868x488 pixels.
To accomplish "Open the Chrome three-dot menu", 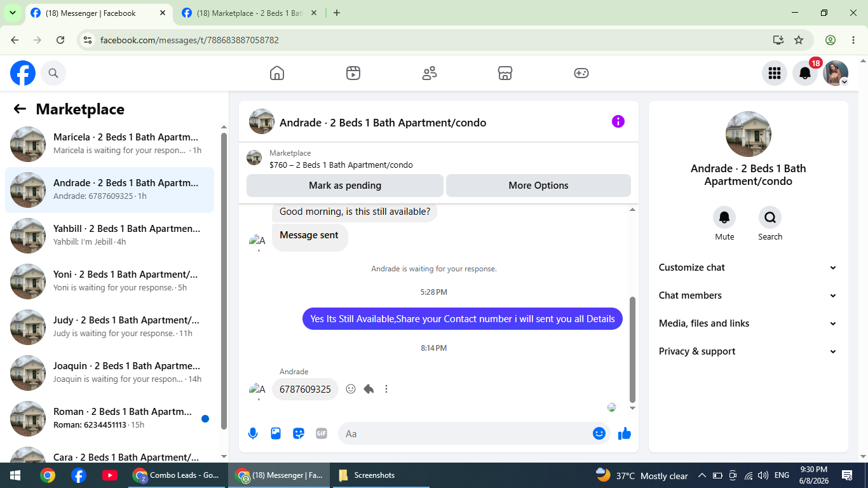I will click(853, 40).
